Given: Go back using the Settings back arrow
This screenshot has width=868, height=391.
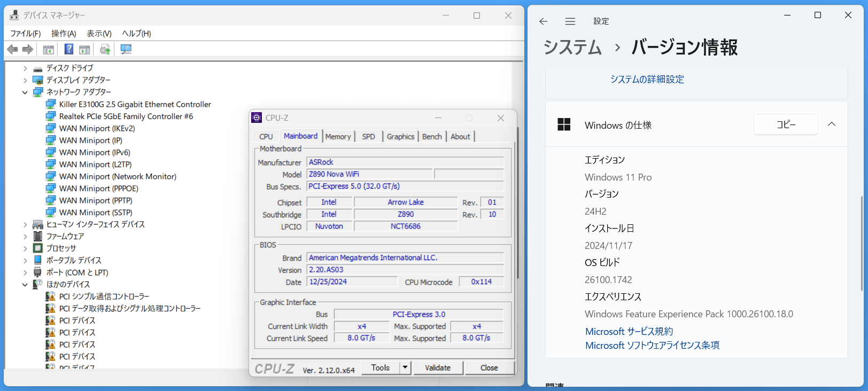Looking at the screenshot, I should tap(544, 21).
